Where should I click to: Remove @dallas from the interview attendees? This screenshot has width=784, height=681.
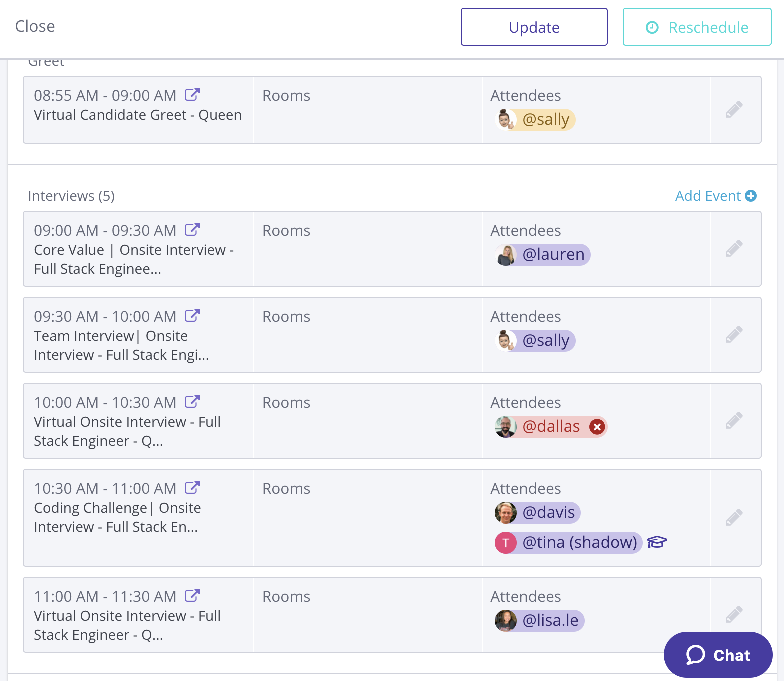597,427
